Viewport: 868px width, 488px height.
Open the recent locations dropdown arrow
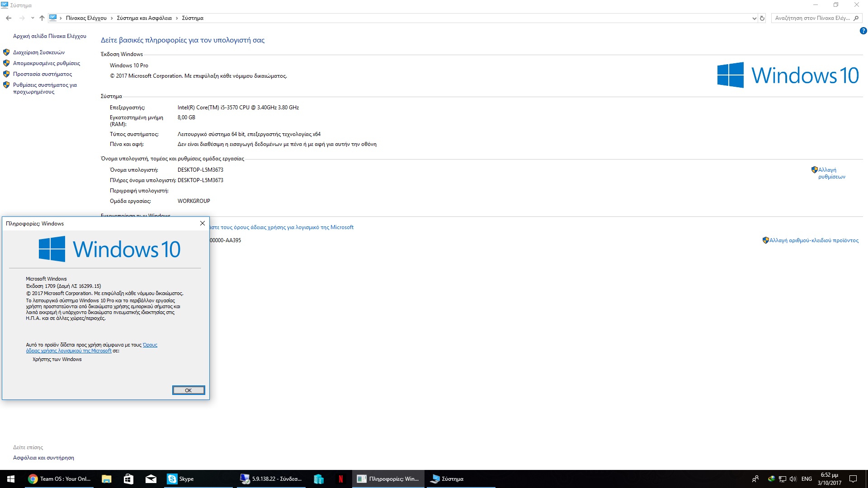[33, 18]
